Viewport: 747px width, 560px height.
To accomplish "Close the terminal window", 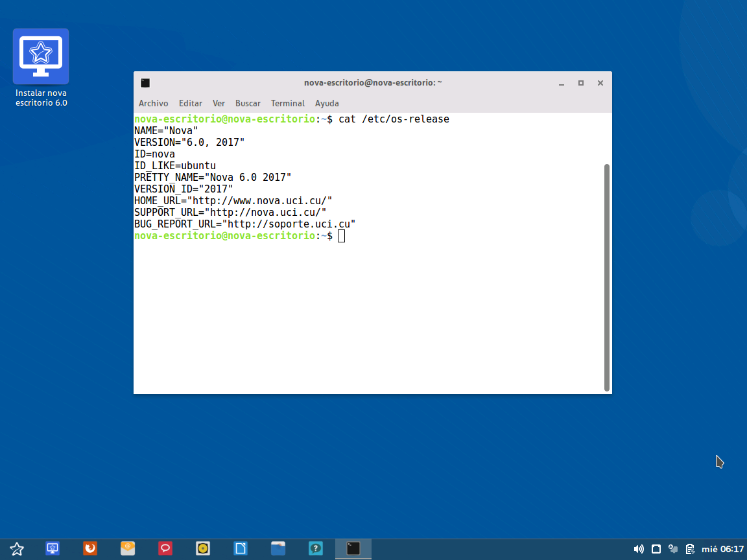I will click(600, 83).
